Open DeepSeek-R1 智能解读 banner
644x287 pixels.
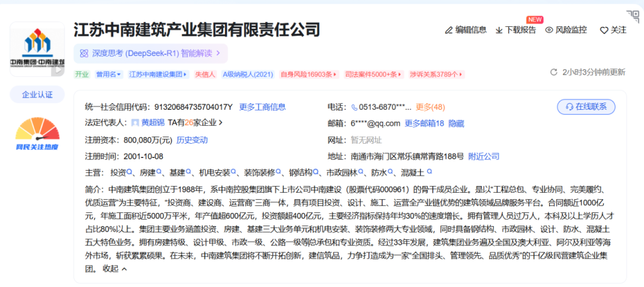151,53
